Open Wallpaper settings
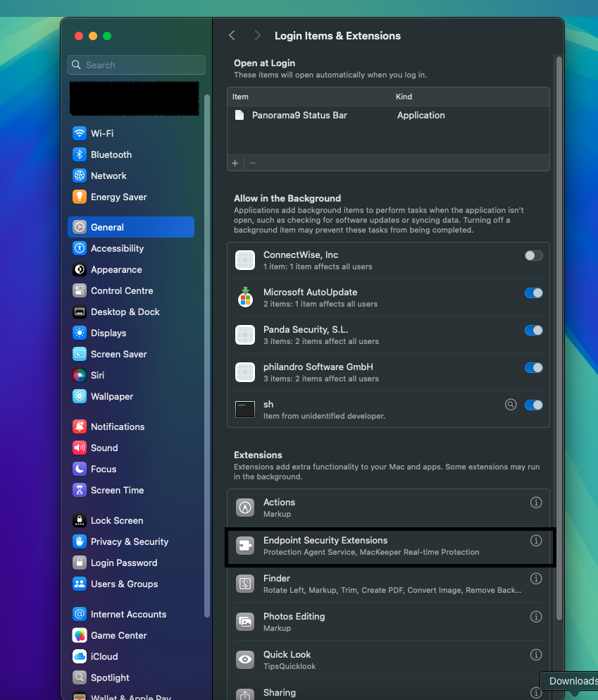Screen dimensions: 598x700 tap(131, 396)
